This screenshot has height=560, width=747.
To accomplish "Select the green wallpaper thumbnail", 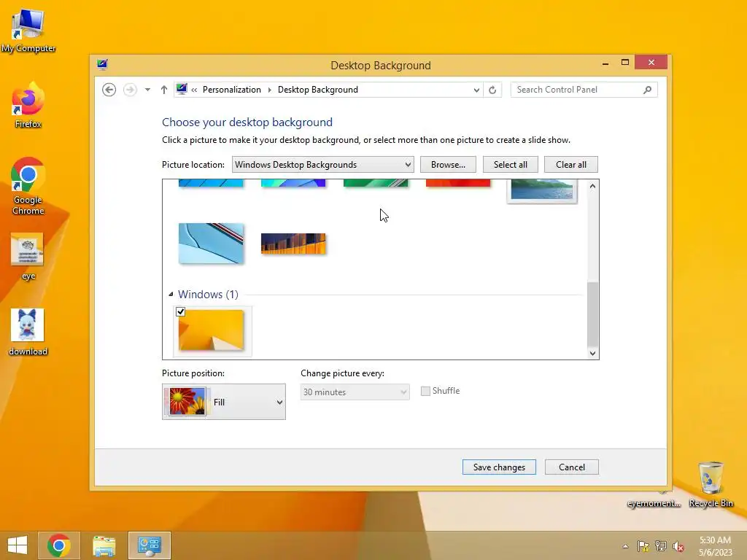I will point(376,183).
